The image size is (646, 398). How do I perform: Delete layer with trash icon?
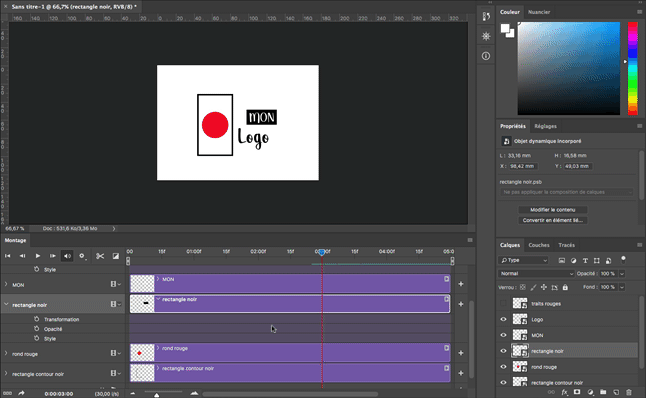coord(629,392)
